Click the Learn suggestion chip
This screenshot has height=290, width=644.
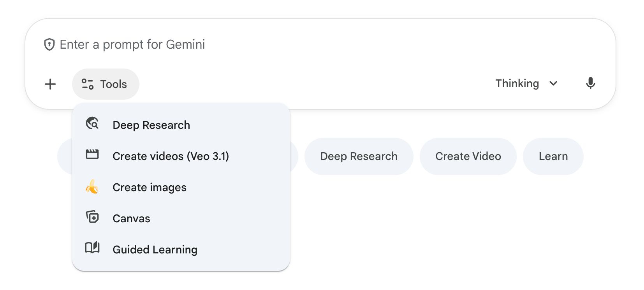pyautogui.click(x=553, y=156)
